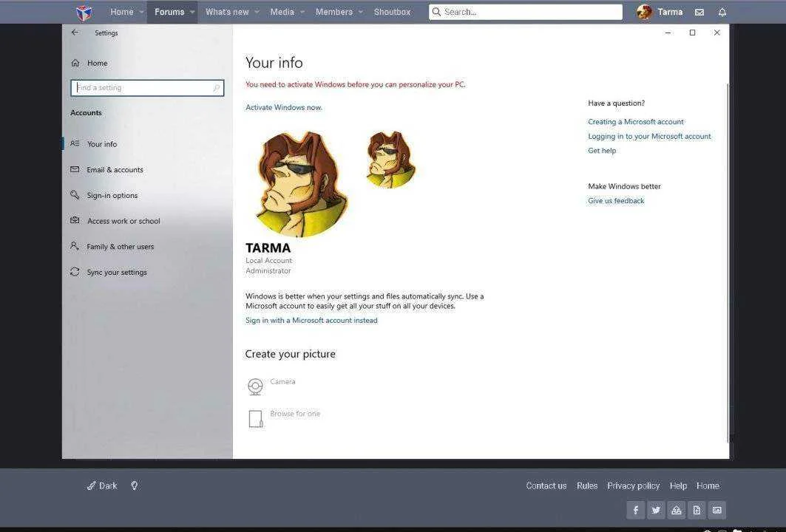Click Give us feedback link
This screenshot has width=786, height=532.
point(616,201)
